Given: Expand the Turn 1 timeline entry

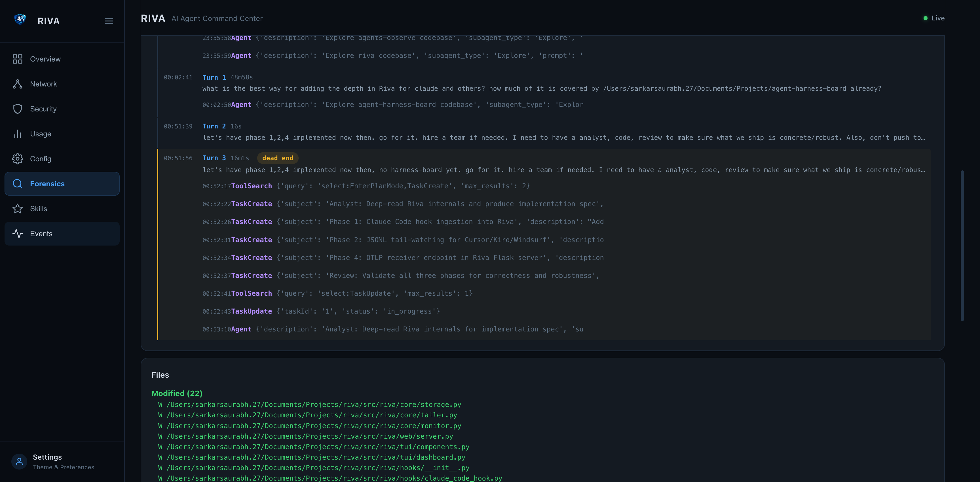Looking at the screenshot, I should click(x=214, y=77).
